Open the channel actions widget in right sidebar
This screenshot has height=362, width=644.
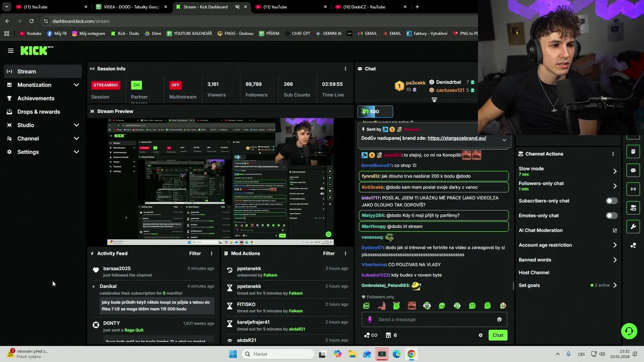click(x=633, y=208)
